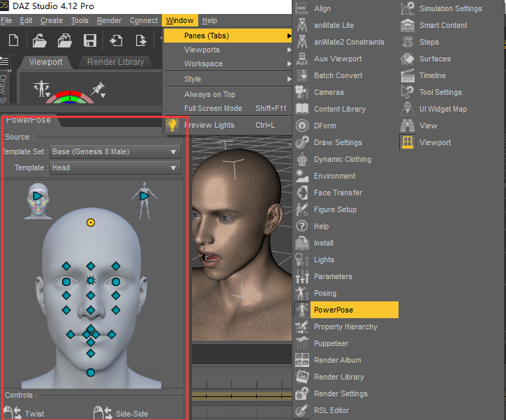Click the Face Transfer icon

click(x=302, y=193)
